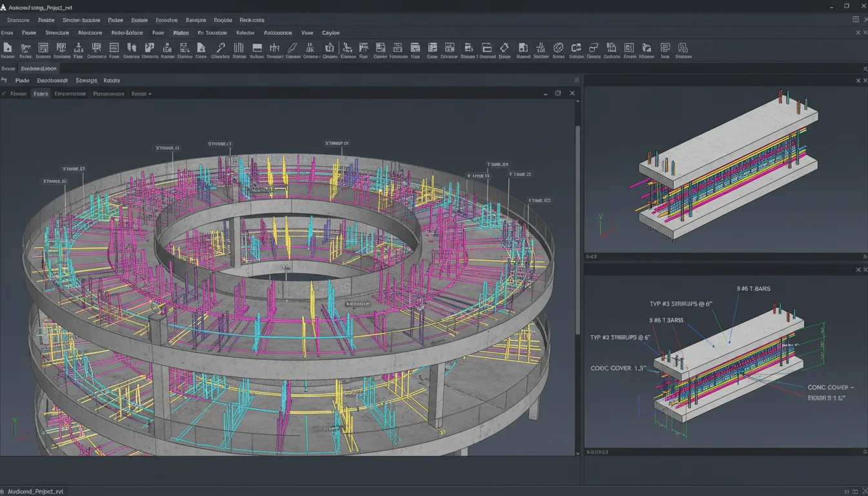This screenshot has height=496, width=868.
Task: Select the magnifying glass zoom tool in the ribbon
Action: click(x=220, y=48)
